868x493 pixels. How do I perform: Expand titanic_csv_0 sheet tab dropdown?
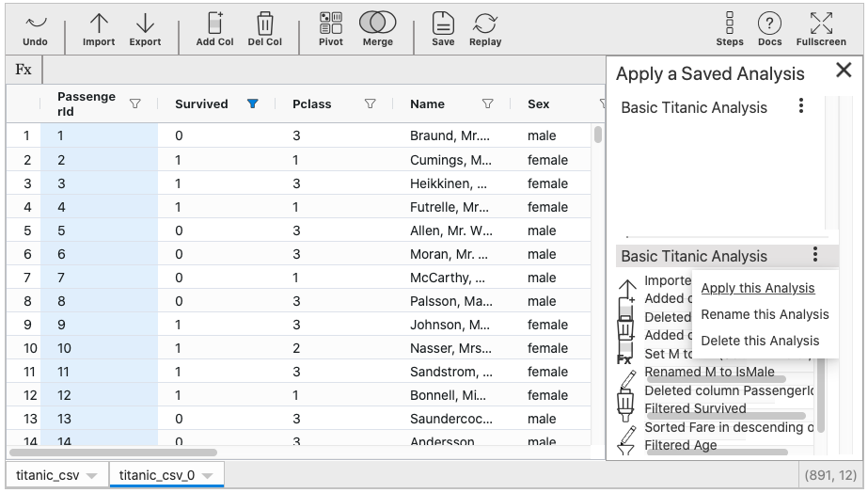(207, 476)
